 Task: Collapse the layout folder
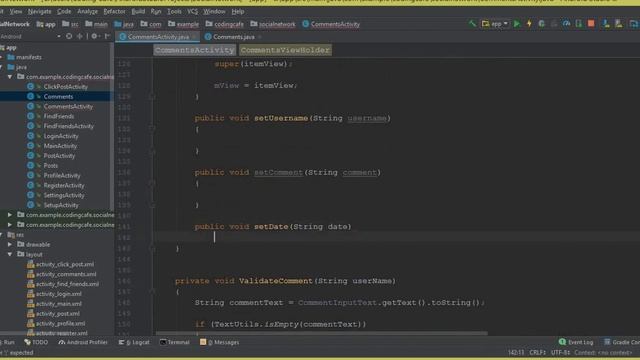10,254
